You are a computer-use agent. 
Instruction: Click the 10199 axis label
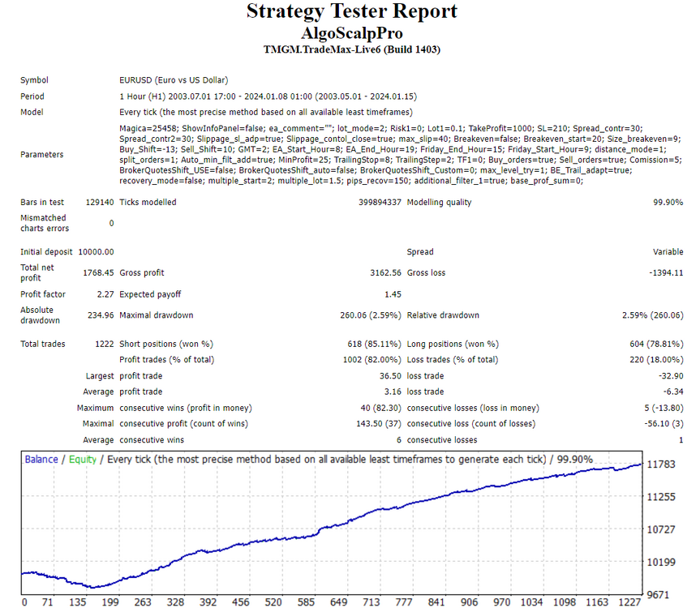(x=661, y=562)
